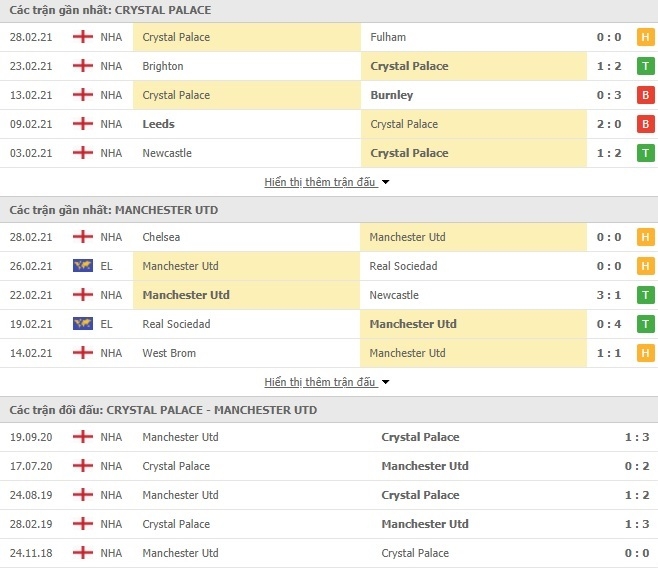Screen dimensions: 658x568
Task: Expand more Manchester Utd matches arrow
Action: (385, 382)
